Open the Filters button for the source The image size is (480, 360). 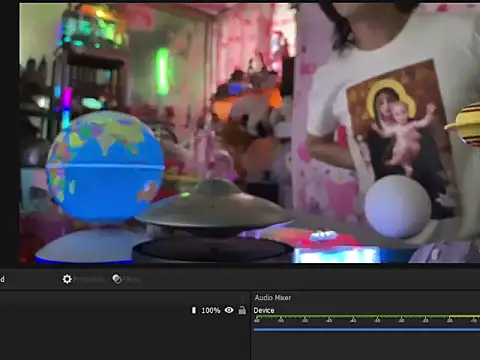126,279
